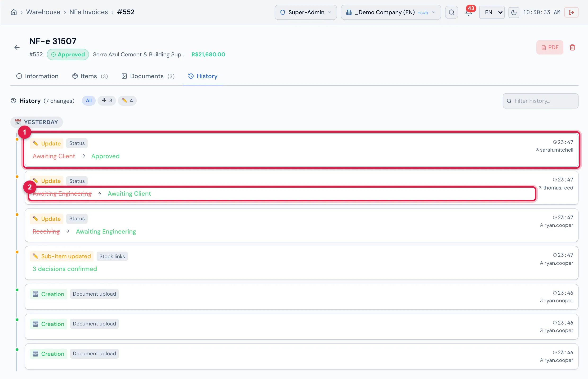Click '3 decisions confirmed' text
The image size is (588, 379).
click(x=65, y=269)
